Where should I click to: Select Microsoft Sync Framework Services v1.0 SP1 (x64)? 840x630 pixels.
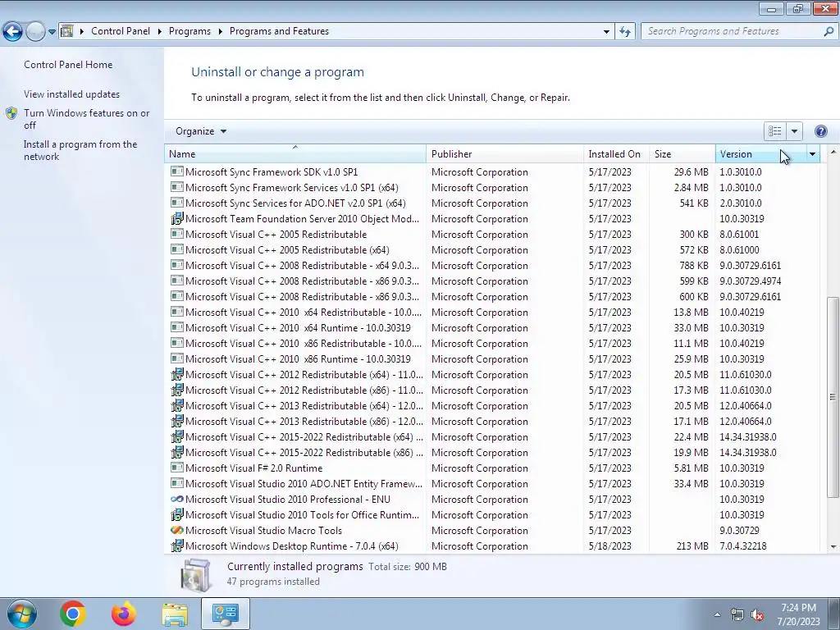coord(292,188)
